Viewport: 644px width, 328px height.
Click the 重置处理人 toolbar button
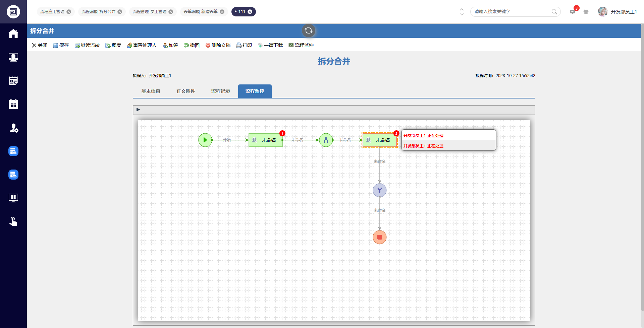tap(142, 45)
